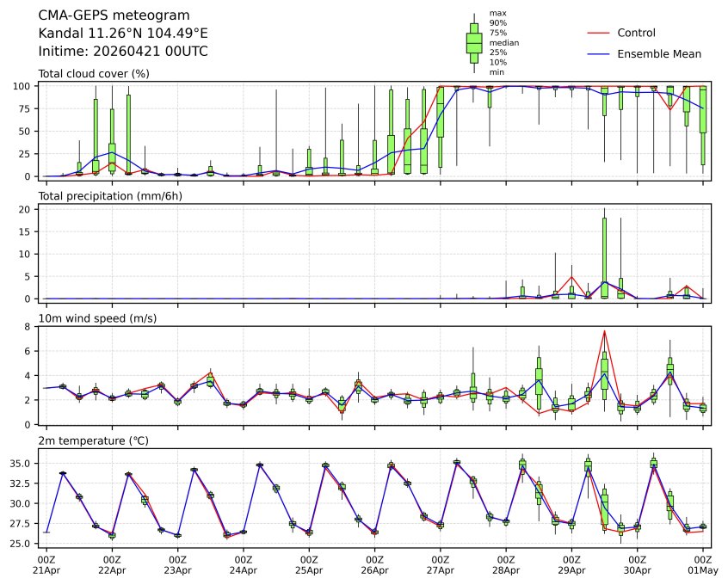Click the 35.0 temperature y-axis tick

(x=22, y=463)
